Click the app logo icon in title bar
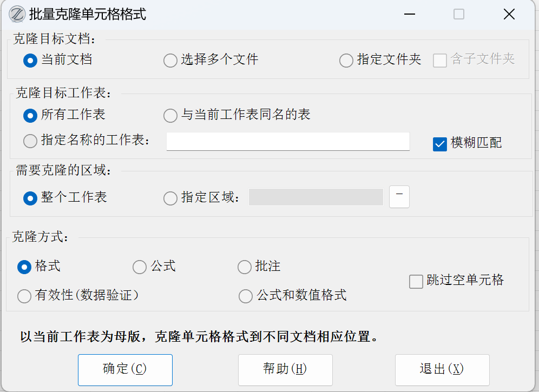The image size is (539, 392). 17,14
